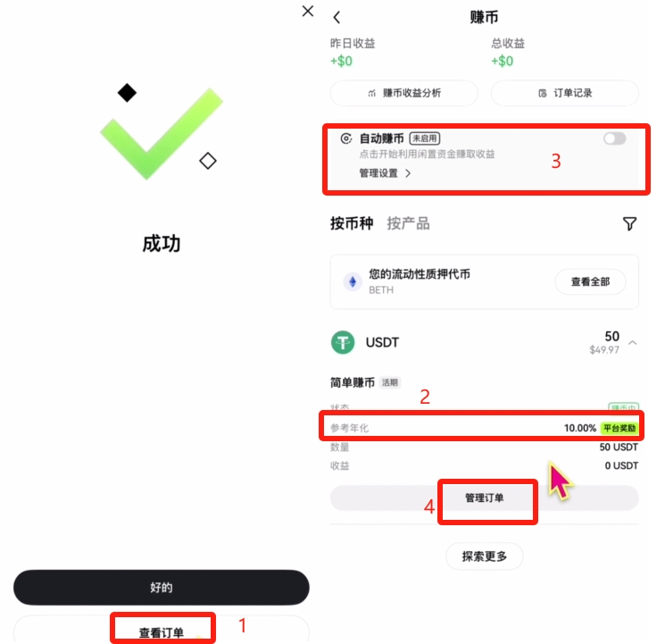Open 订单记录 order history

(565, 93)
